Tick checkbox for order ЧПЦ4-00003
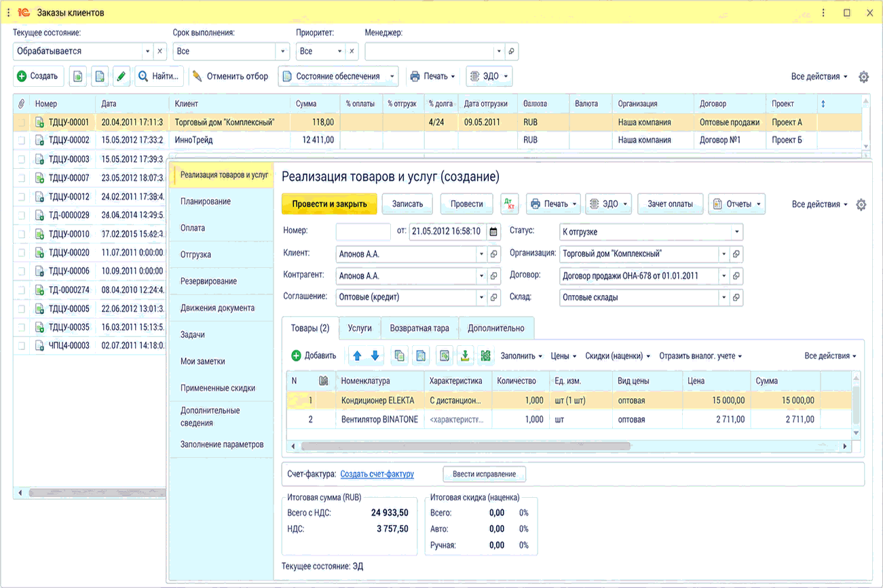This screenshot has width=883, height=588. (x=22, y=345)
